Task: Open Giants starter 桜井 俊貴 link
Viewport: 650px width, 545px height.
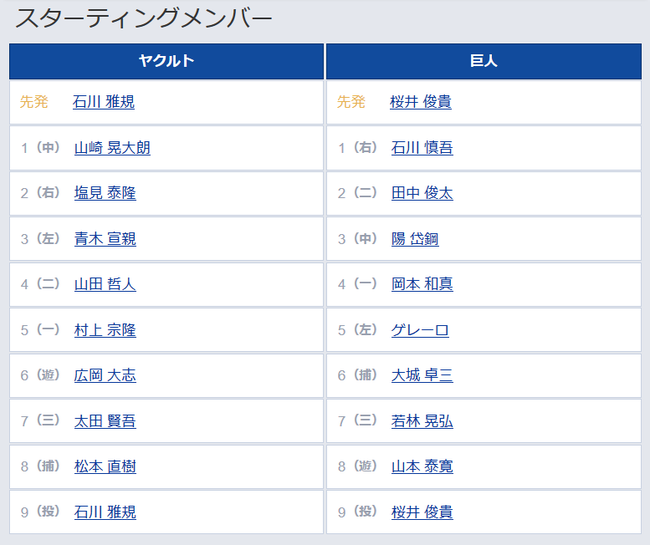Action: point(421,102)
